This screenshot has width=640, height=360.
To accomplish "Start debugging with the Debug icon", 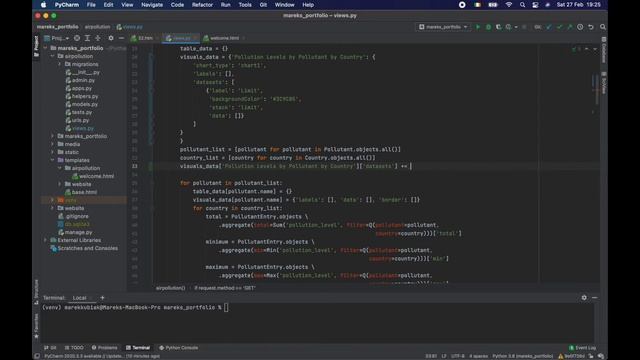I will coord(488,27).
